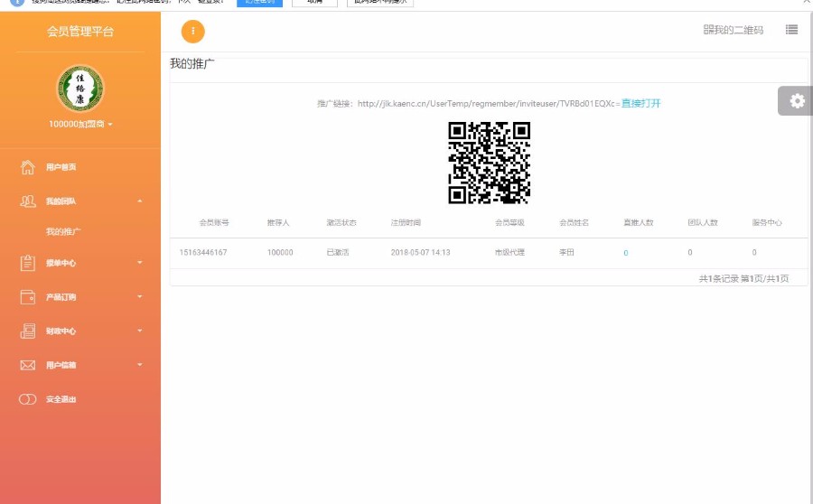Click the 团队人数 column header

click(x=703, y=222)
